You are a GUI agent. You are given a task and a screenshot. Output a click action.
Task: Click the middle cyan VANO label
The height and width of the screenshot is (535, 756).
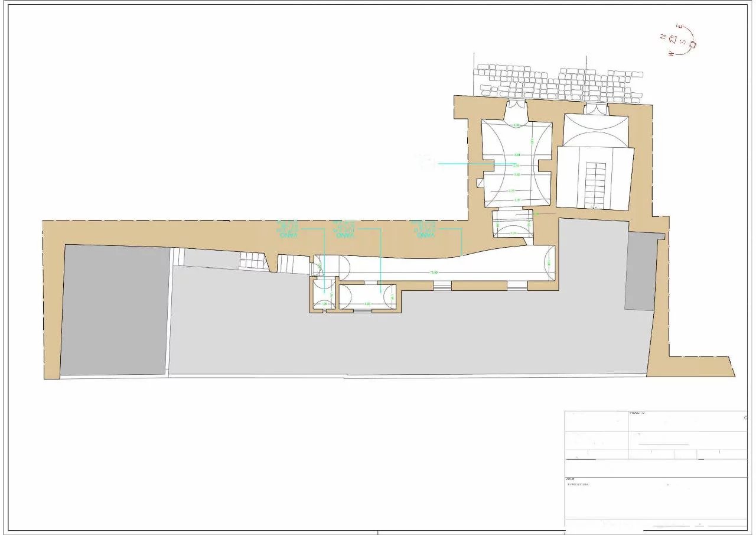click(x=344, y=229)
